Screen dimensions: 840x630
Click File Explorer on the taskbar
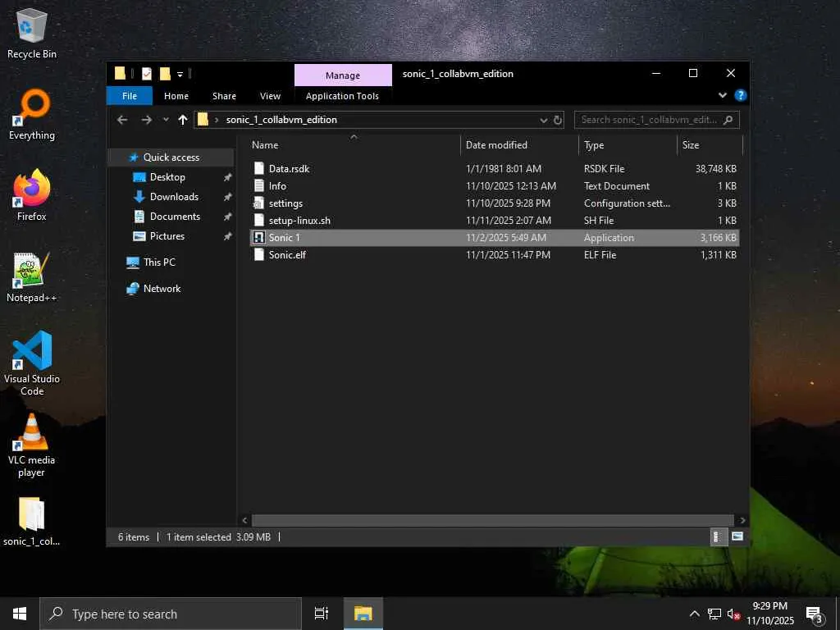click(363, 614)
